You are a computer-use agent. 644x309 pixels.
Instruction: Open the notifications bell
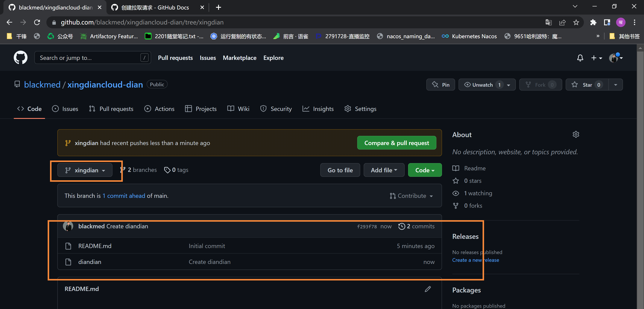(x=580, y=58)
